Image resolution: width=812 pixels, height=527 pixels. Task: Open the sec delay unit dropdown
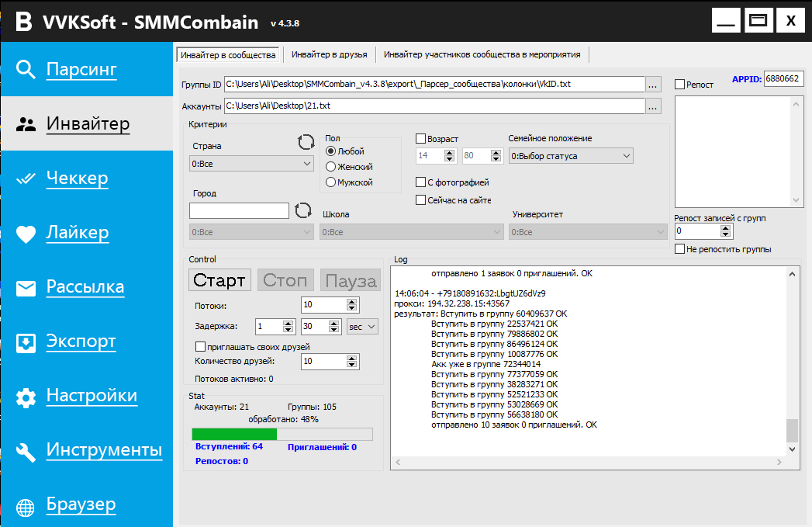point(362,327)
